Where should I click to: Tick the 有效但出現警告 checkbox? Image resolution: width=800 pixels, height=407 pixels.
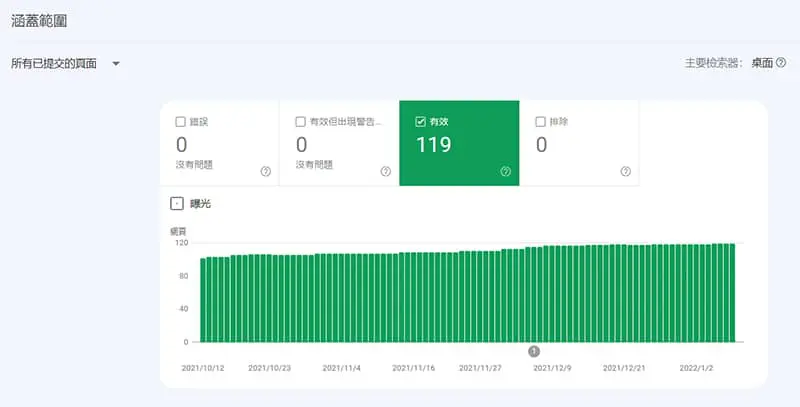point(301,122)
